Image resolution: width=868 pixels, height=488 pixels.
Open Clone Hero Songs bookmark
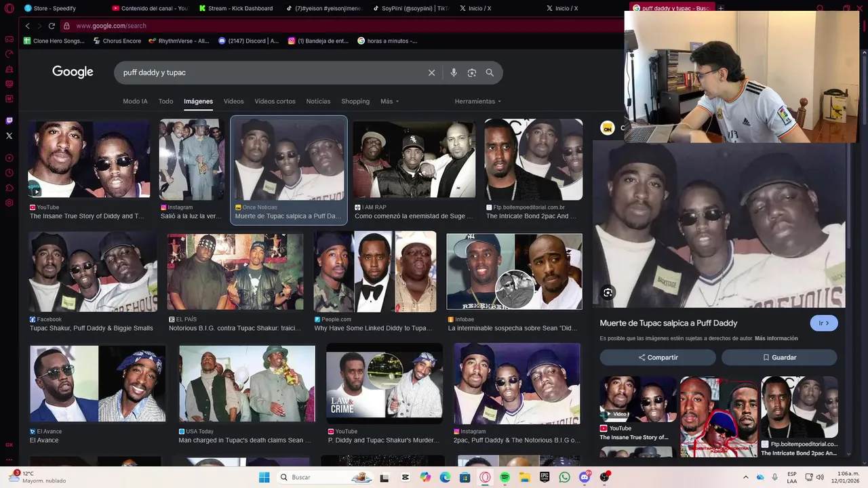pos(54,41)
